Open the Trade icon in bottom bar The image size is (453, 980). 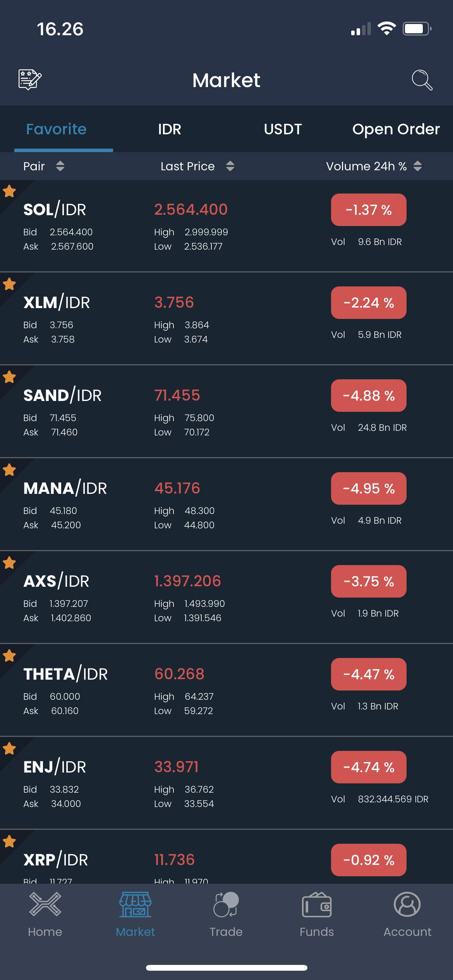pos(226,905)
